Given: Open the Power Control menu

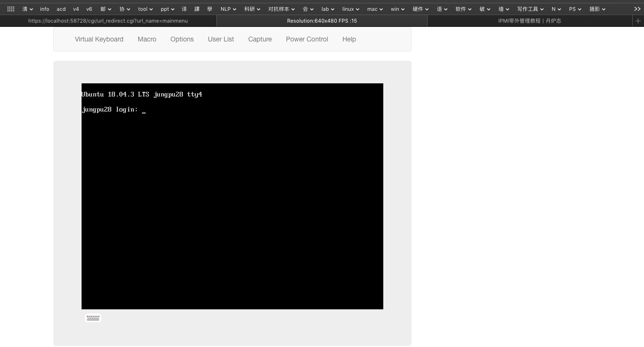Looking at the screenshot, I should (x=307, y=39).
